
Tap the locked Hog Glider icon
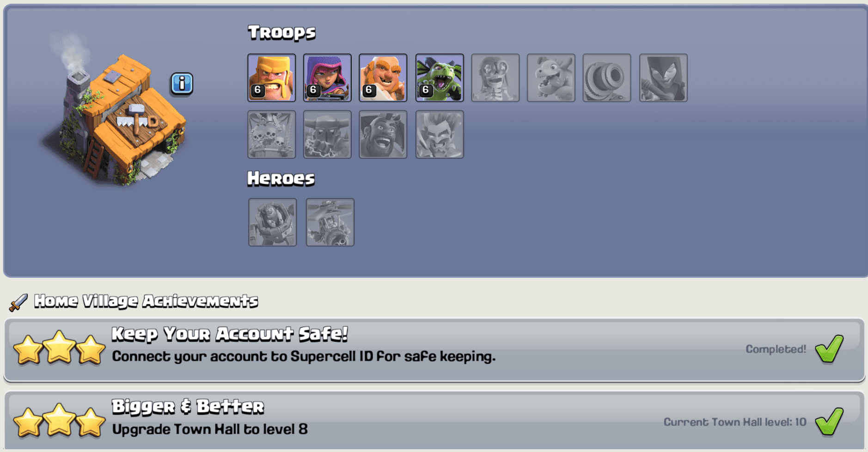coord(383,134)
